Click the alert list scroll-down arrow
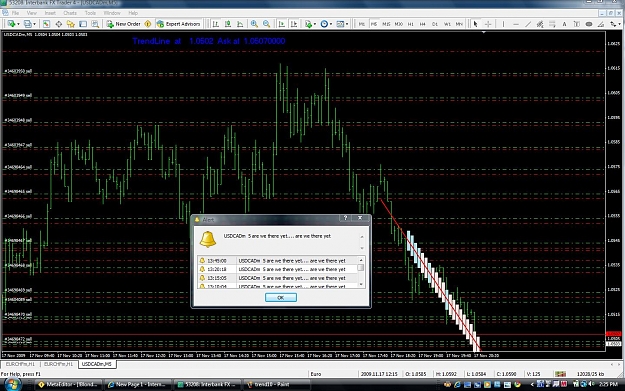 click(361, 284)
